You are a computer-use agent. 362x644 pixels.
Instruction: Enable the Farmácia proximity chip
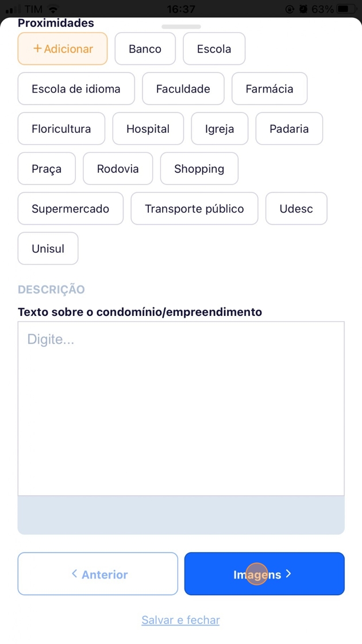(269, 89)
